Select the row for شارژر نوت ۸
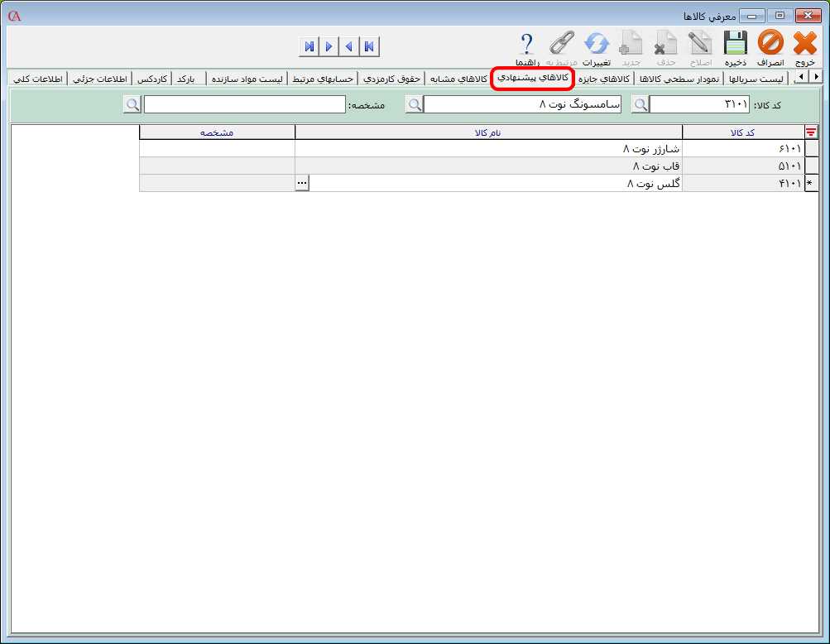Screen dimensions: 830x644 click(x=488, y=149)
